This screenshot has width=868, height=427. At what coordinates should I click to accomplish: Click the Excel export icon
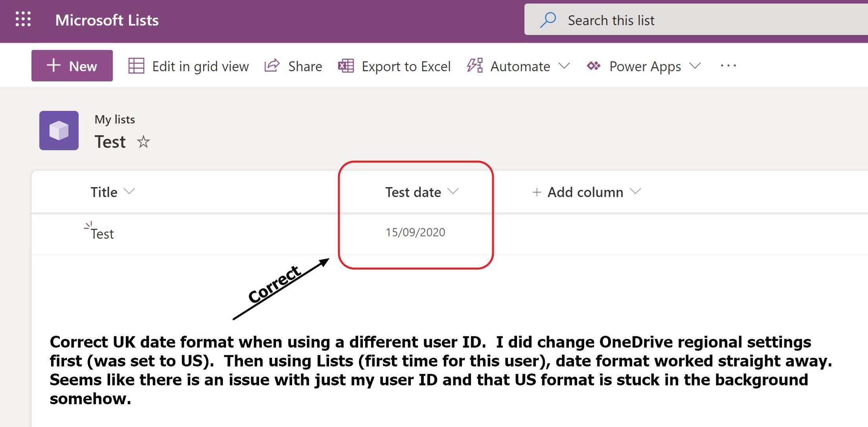[x=346, y=66]
